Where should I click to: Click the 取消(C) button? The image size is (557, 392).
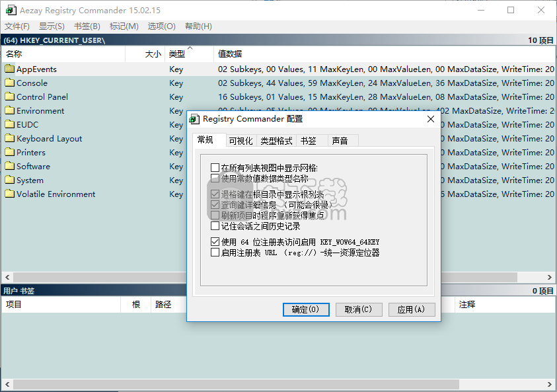(359, 309)
